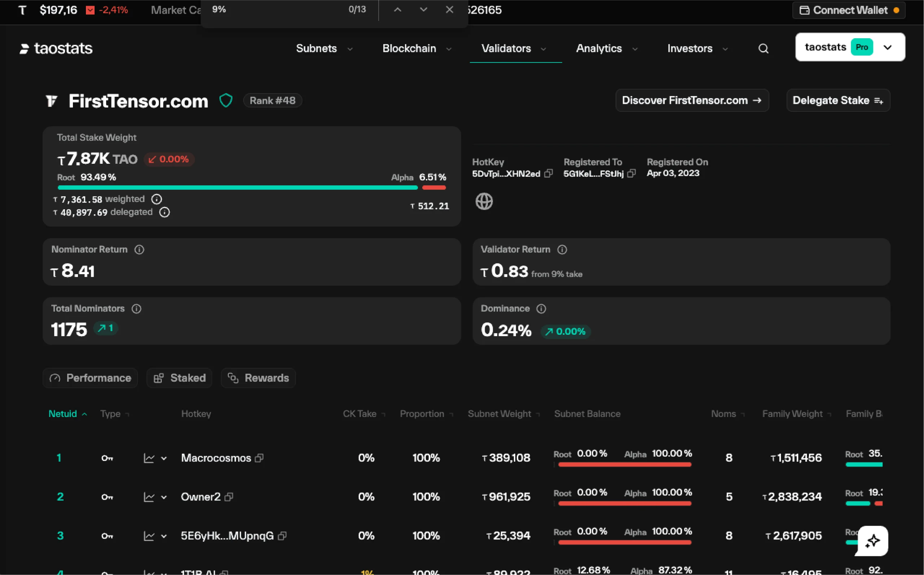Open the taostats Pro dropdown

[x=850, y=47]
